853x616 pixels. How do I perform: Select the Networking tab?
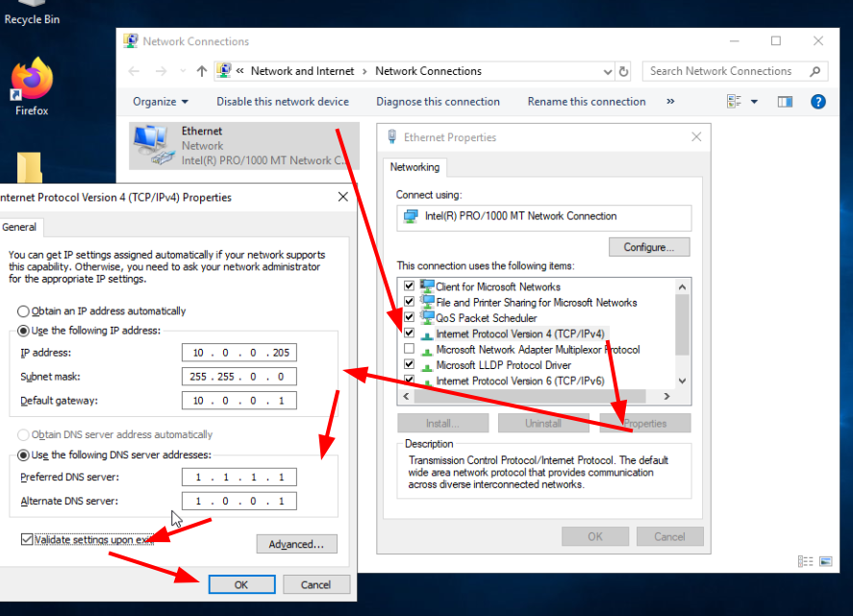(414, 167)
